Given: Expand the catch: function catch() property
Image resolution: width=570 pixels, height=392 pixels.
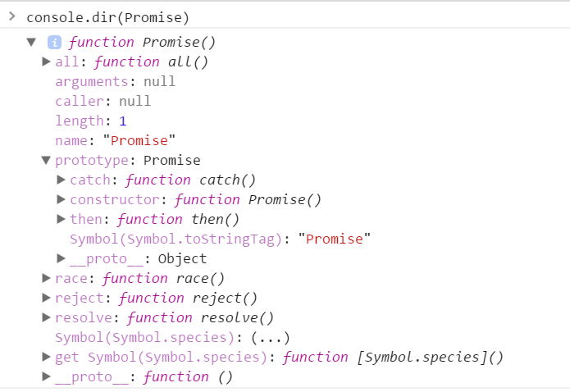Looking at the screenshot, I should [62, 180].
